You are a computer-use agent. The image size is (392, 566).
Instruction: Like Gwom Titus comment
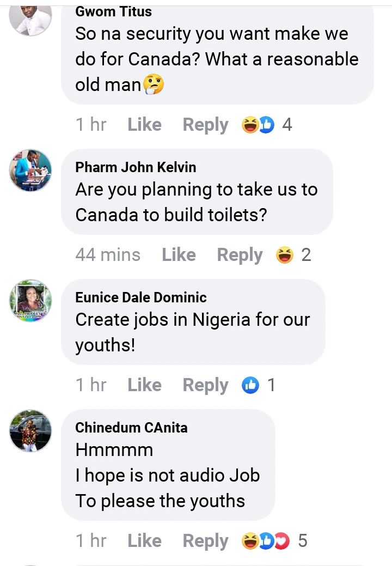point(144,125)
